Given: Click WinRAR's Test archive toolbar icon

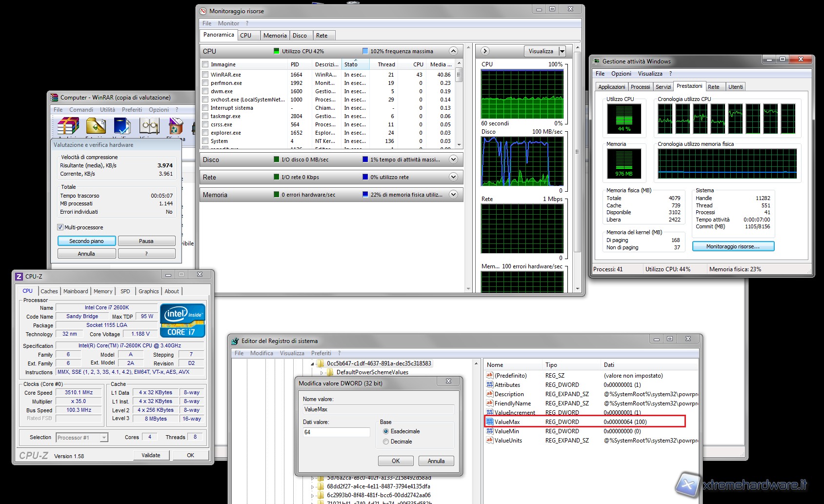Looking at the screenshot, I should (122, 126).
